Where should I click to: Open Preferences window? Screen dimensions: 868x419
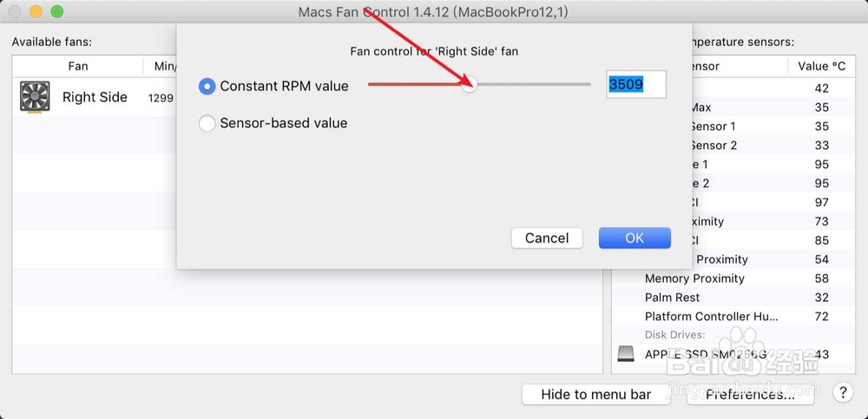(x=750, y=395)
